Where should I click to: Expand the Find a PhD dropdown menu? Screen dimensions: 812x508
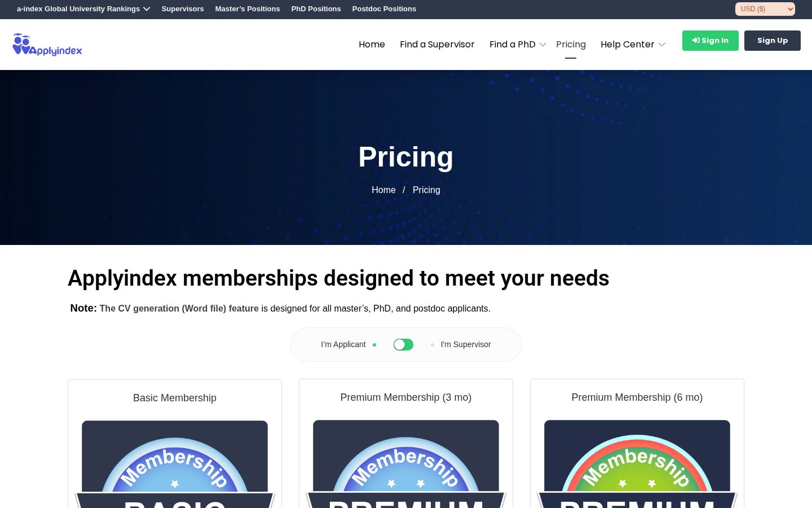[x=518, y=44]
